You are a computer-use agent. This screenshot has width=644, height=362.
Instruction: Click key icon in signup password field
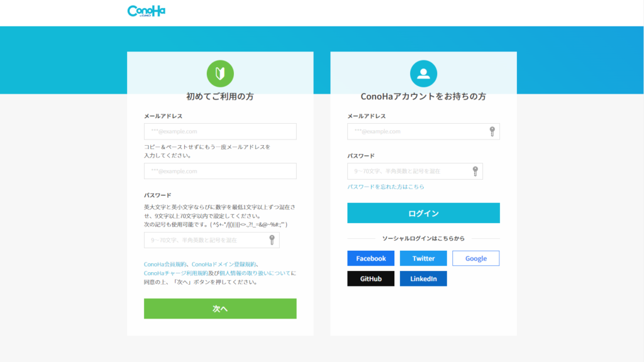coord(272,240)
